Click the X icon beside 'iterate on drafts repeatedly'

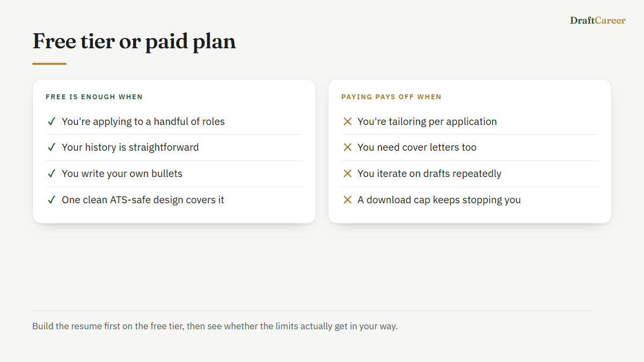(x=347, y=174)
